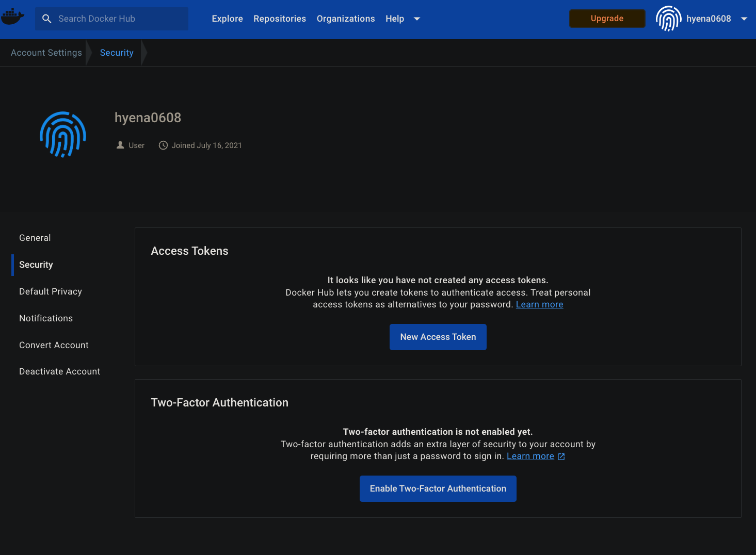
Task: Click the Security breadcrumb
Action: pos(117,53)
